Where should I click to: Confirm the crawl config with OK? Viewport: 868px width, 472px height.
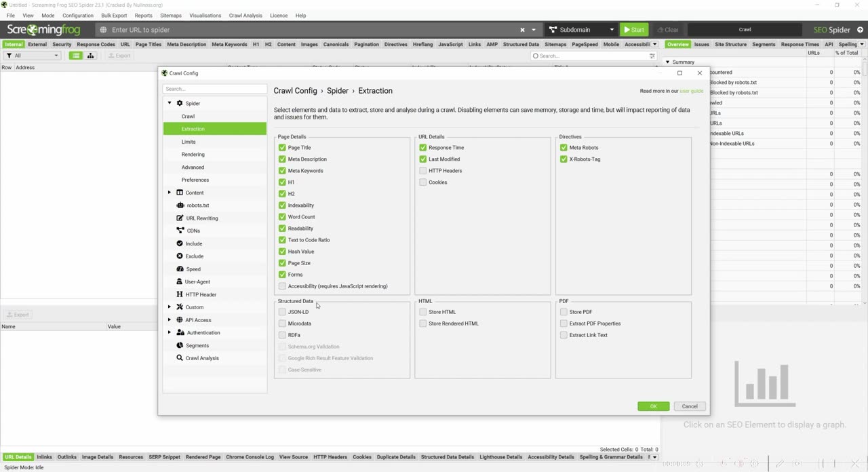click(653, 406)
